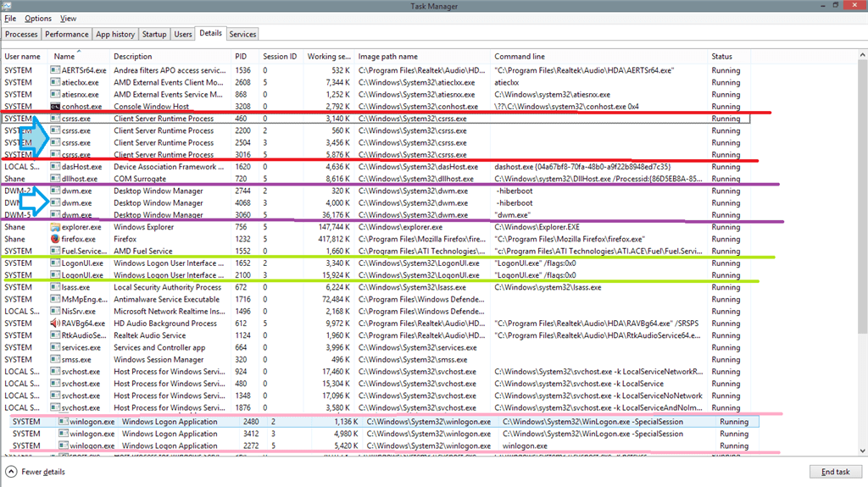Switch to the Services tab
Image resolution: width=868 pixels, height=487 pixels.
(x=242, y=35)
